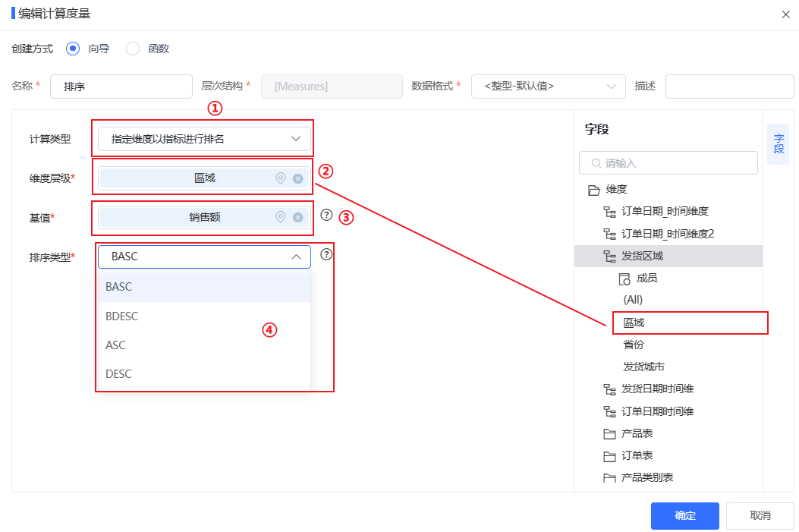Click the locate pin icon in 维度层级 field

[280, 178]
